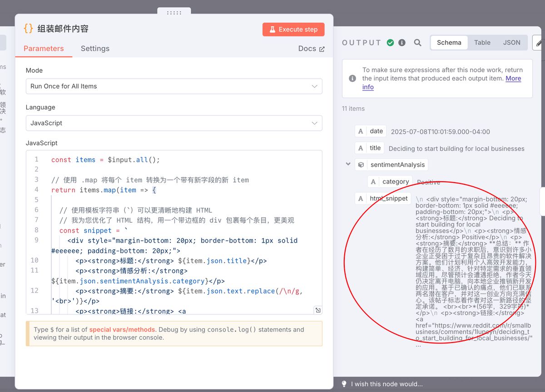Click the green success checkmark next to OUTPUT
Image resolution: width=545 pixels, height=392 pixels.
(391, 42)
